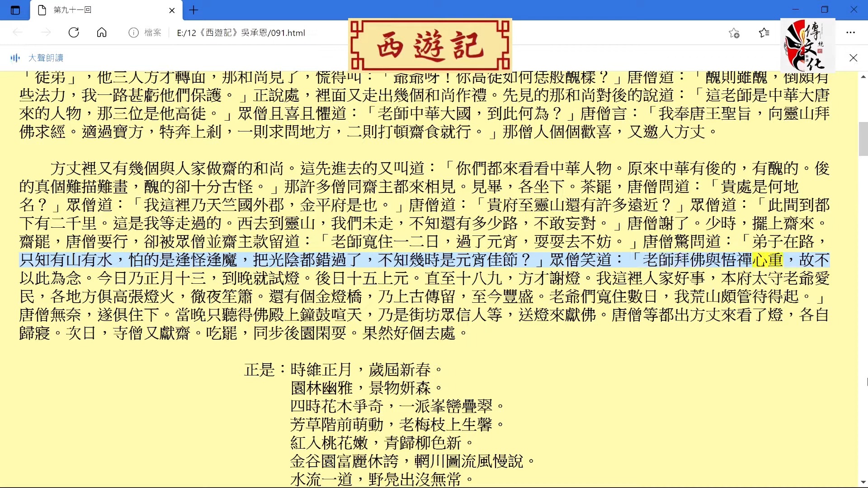Image resolution: width=868 pixels, height=488 pixels.
Task: Click the vertical scrollbar thumb
Action: tap(863, 139)
